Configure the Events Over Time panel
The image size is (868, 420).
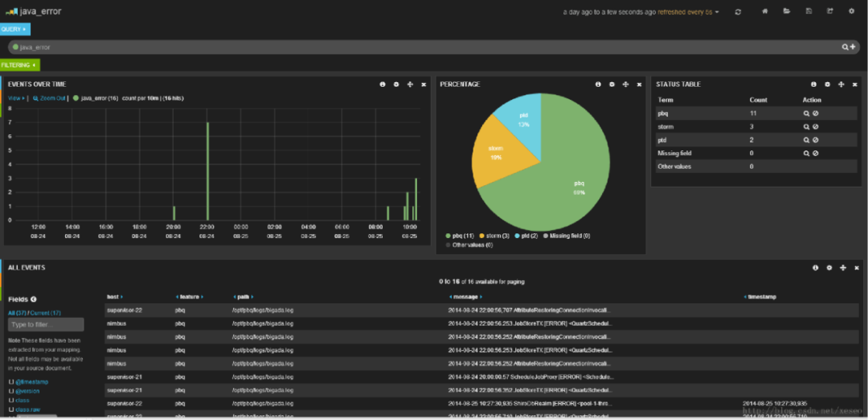click(x=395, y=84)
